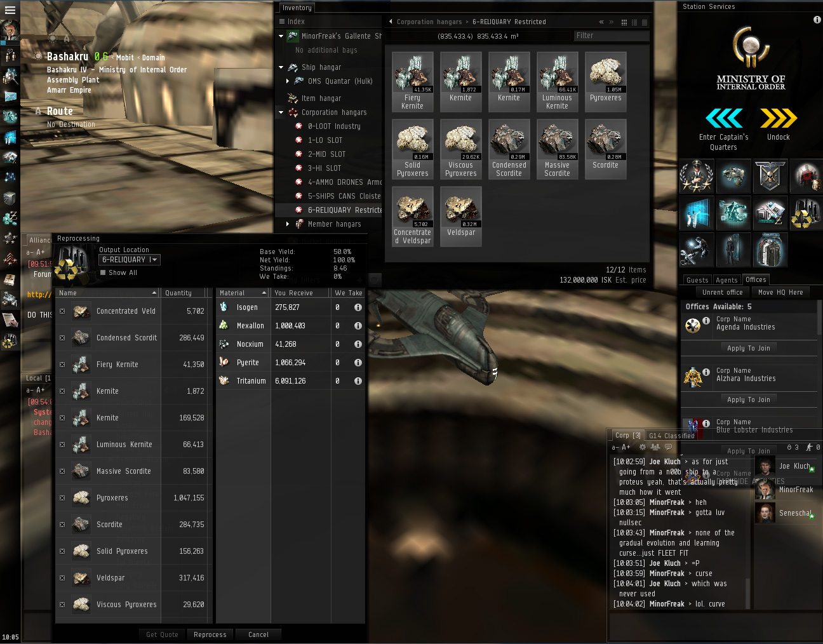823x644 pixels.
Task: Uncheck the Solid Pyroxeres row
Action: (62, 551)
